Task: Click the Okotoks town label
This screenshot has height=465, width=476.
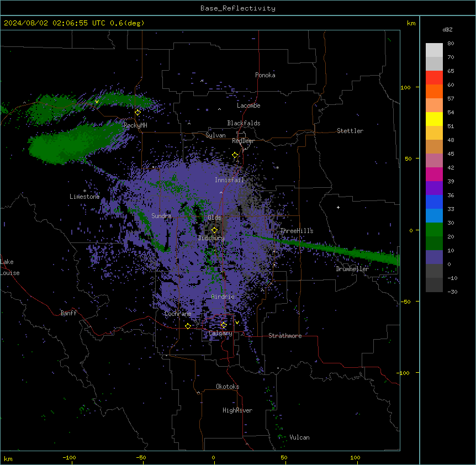Action: point(228,387)
